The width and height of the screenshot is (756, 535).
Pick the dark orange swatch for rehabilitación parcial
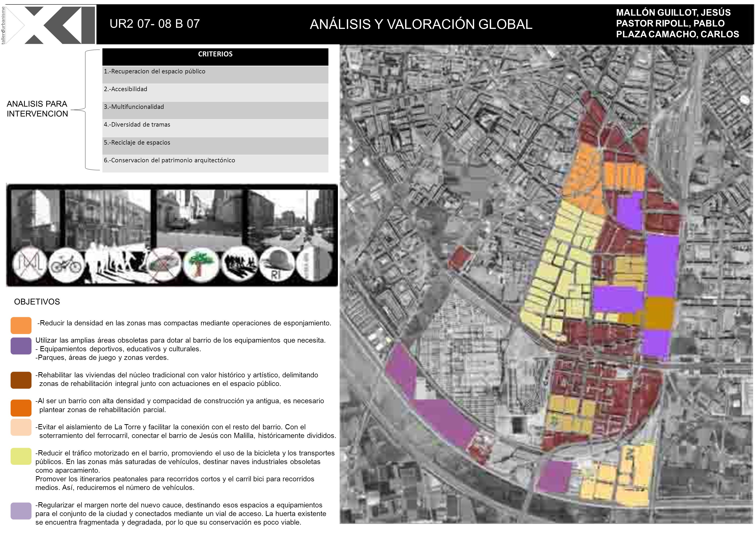tap(21, 408)
